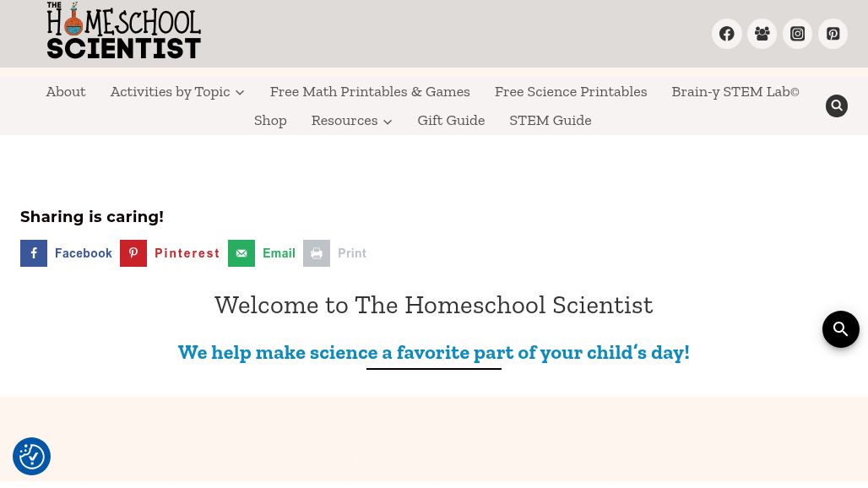Open the site search magnifier icon

coord(837,106)
